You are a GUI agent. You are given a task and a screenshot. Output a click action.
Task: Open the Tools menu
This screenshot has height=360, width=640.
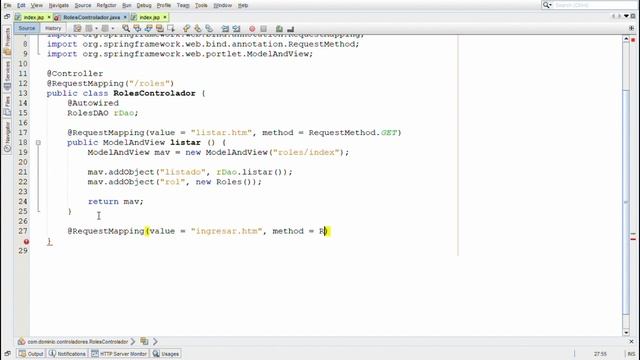point(201,5)
